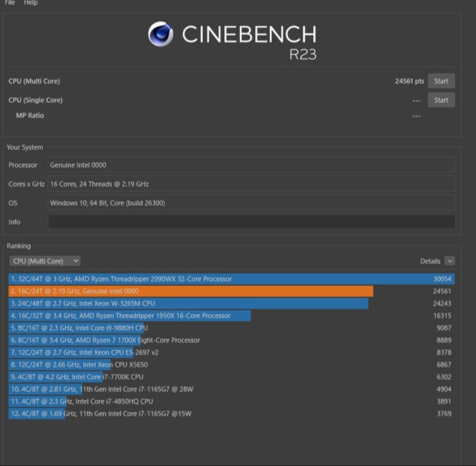The width and height of the screenshot is (476, 466).
Task: Select the Intel Core i7-4850HQ ranking row
Action: pyautogui.click(x=231, y=401)
